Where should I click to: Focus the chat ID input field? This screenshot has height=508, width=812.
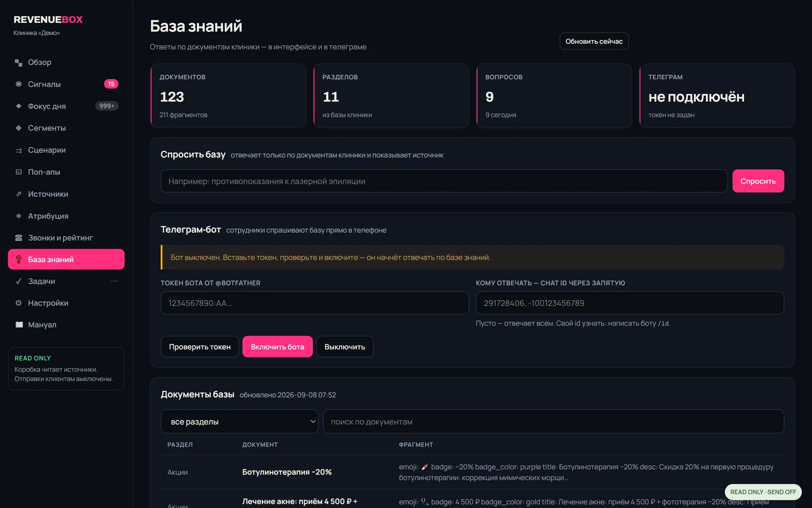point(630,303)
